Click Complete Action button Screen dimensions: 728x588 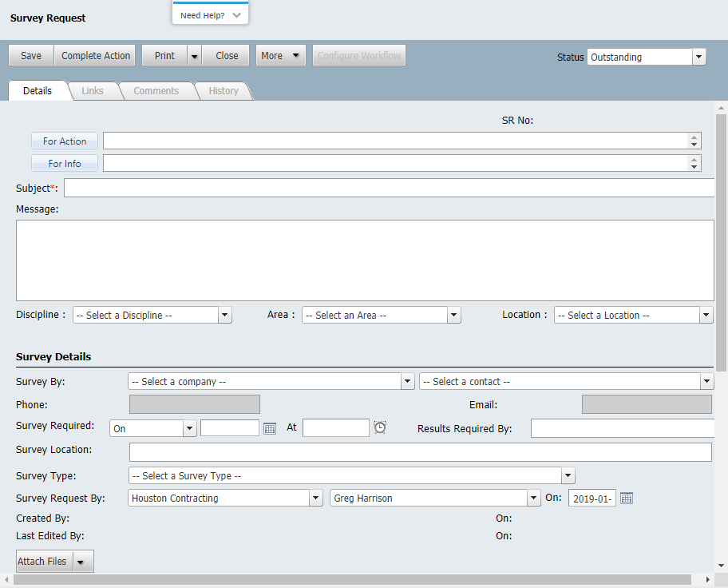point(96,56)
